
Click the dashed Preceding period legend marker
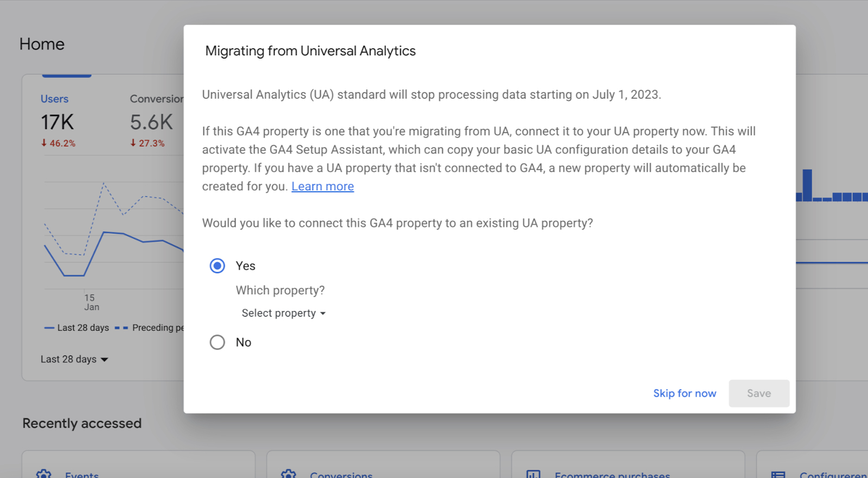point(122,328)
